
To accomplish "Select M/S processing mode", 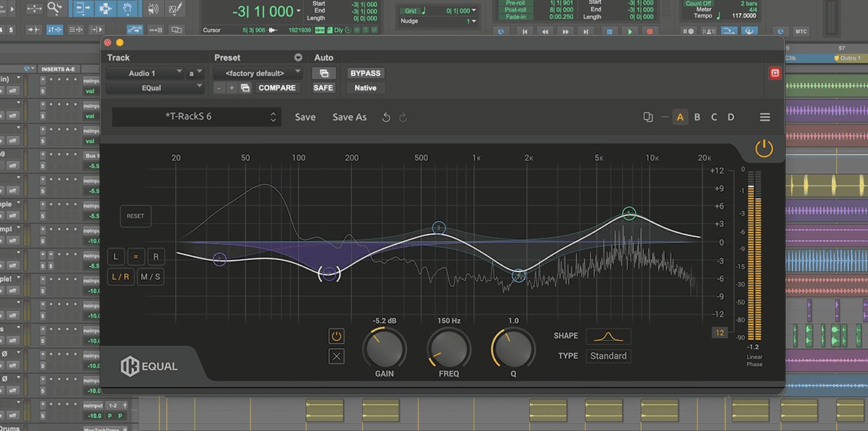I will (x=150, y=276).
